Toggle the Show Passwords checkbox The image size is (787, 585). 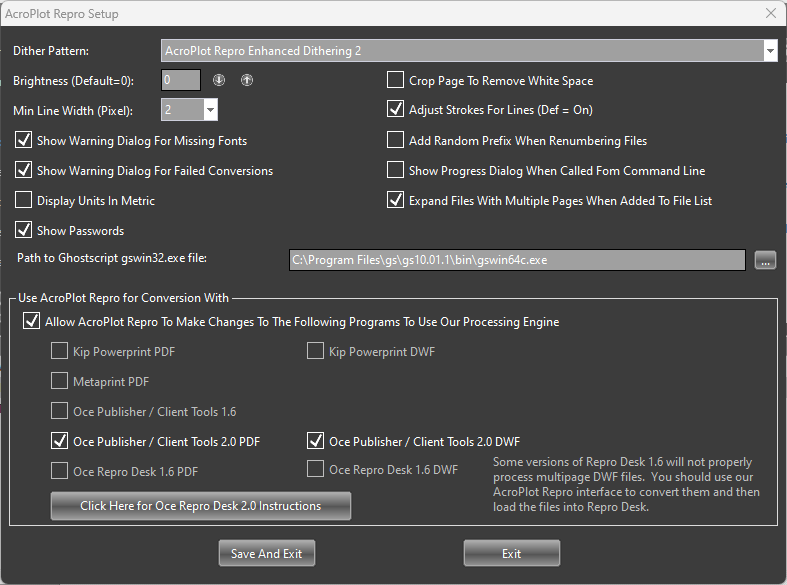click(23, 230)
